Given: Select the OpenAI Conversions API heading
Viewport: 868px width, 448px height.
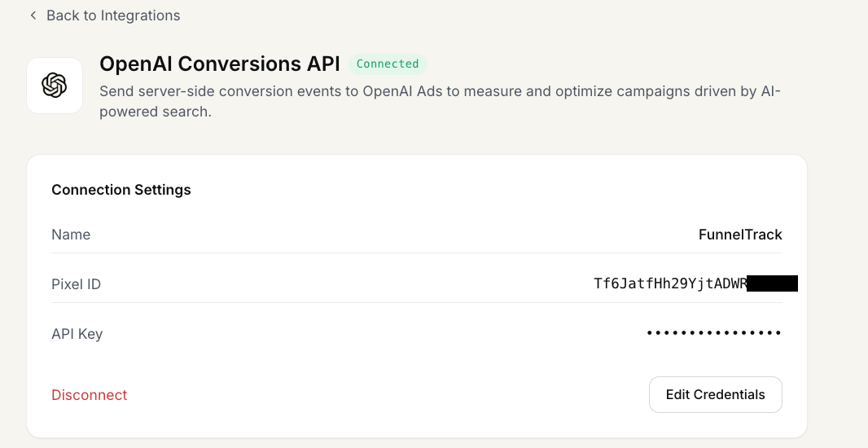Looking at the screenshot, I should (x=219, y=64).
